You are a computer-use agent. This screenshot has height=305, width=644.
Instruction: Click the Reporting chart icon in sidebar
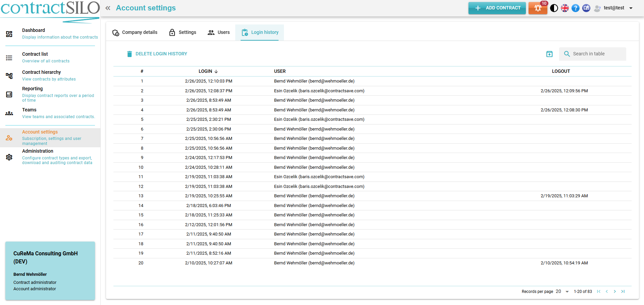pyautogui.click(x=9, y=95)
